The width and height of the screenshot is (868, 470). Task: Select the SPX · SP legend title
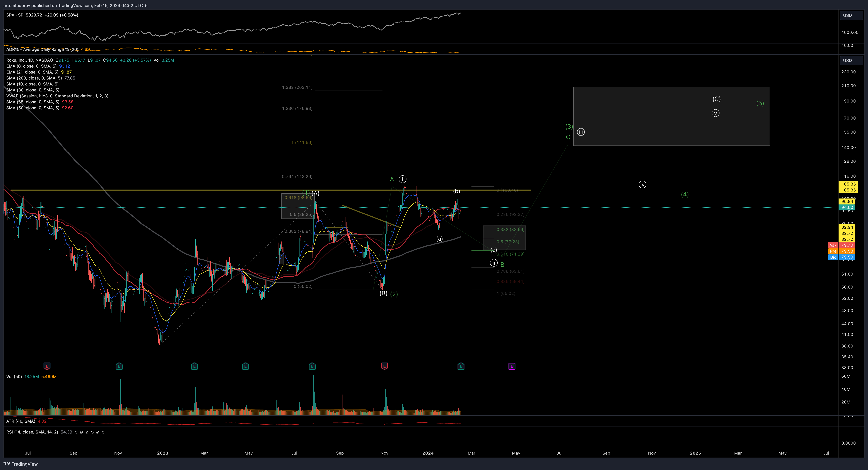click(15, 15)
